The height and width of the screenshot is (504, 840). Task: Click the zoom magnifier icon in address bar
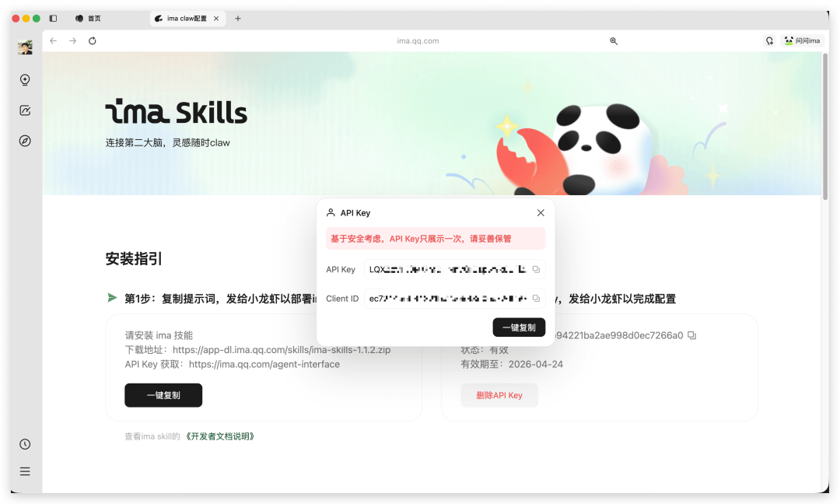(x=614, y=41)
